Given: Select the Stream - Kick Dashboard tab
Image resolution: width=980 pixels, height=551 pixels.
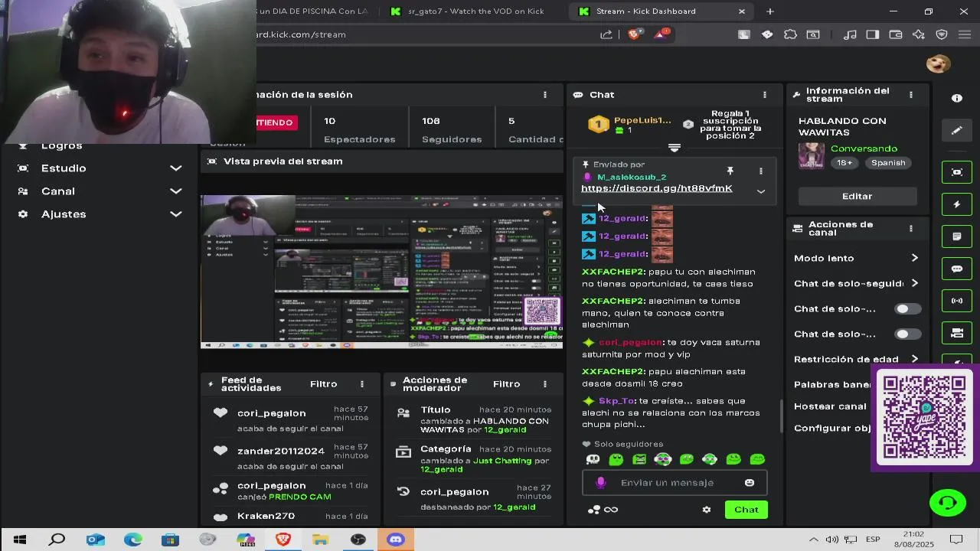Looking at the screenshot, I should [658, 11].
